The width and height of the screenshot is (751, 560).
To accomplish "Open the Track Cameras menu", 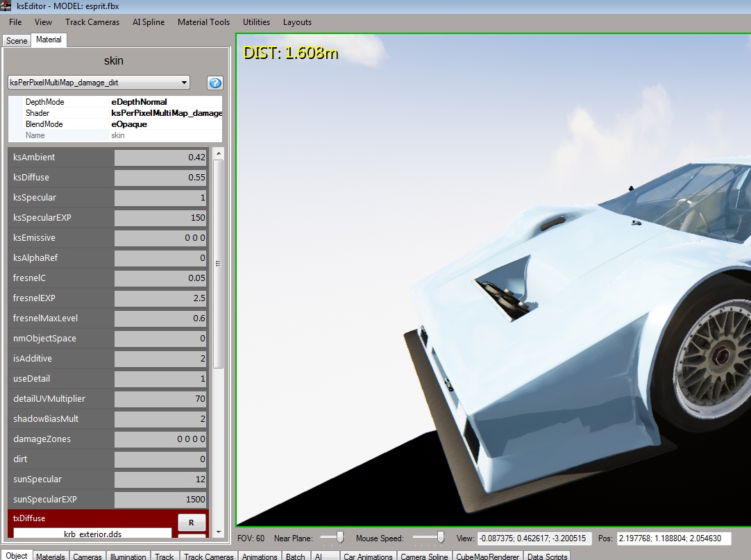I will coord(92,22).
